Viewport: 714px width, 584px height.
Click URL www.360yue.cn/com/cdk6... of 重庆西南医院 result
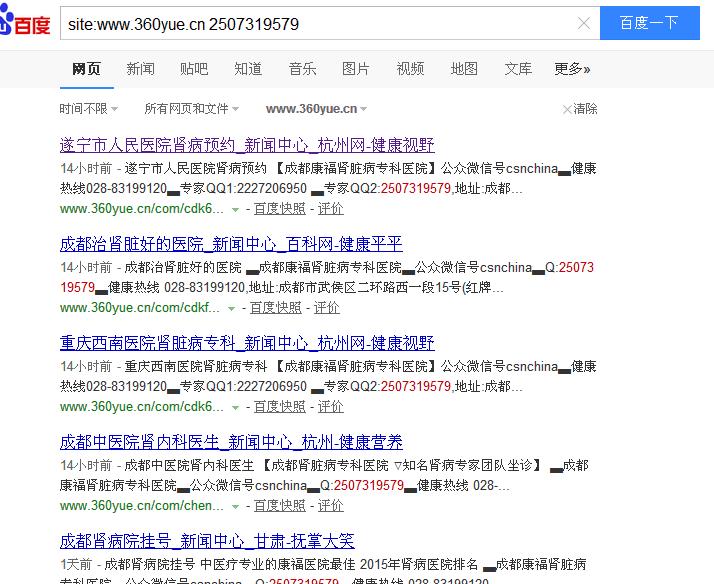142,406
